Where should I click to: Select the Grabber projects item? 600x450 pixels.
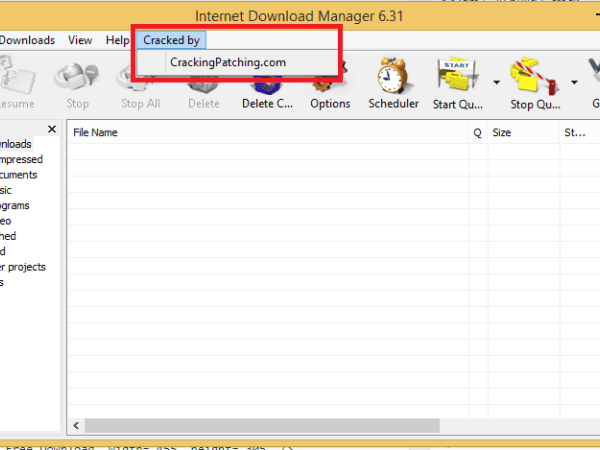point(23,267)
